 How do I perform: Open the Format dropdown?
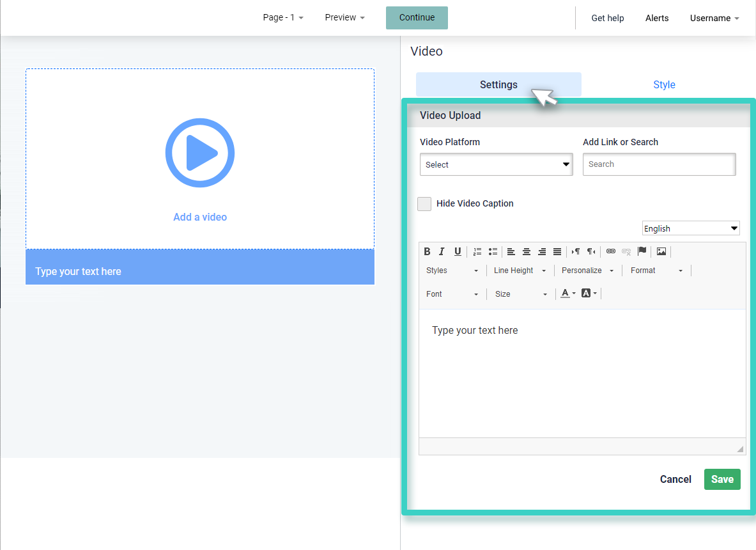pyautogui.click(x=657, y=271)
